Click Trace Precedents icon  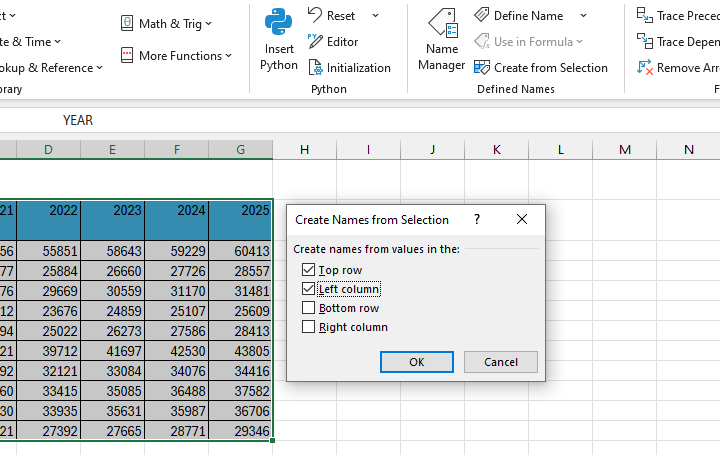pyautogui.click(x=645, y=15)
